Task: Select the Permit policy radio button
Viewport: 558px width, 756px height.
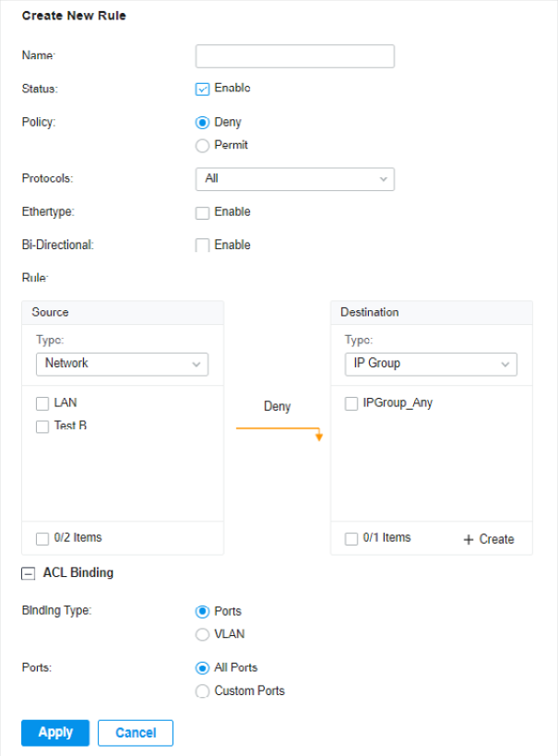Action: coord(202,146)
